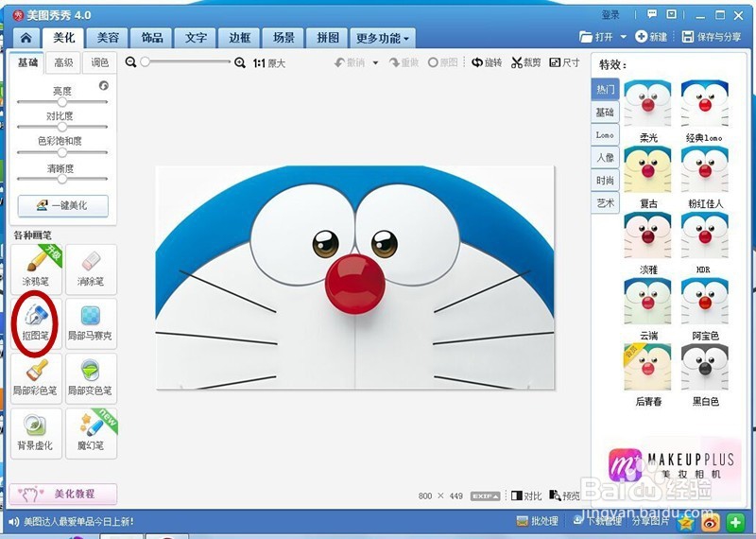Select the 高级 advanced sub-tab

[x=63, y=62]
